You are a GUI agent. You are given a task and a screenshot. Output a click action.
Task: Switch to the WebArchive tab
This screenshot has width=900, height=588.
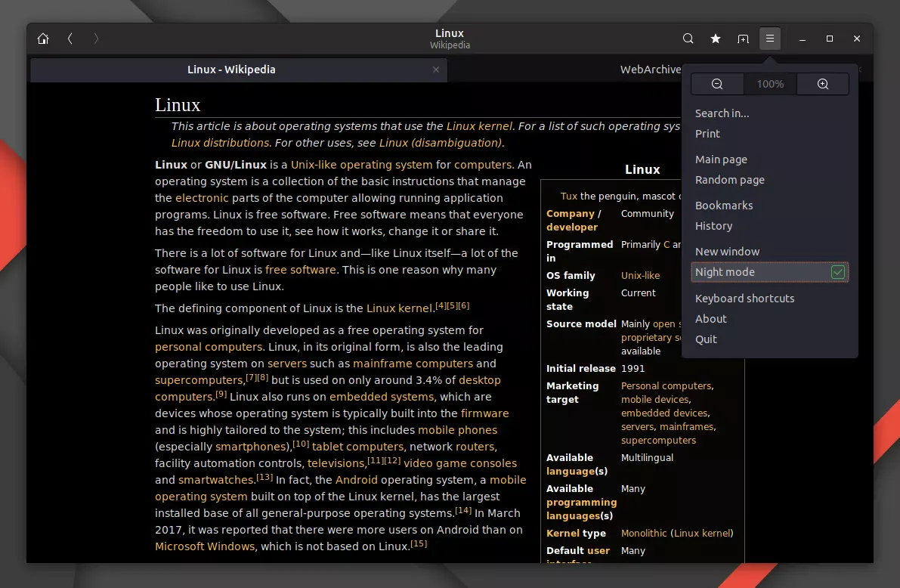651,70
